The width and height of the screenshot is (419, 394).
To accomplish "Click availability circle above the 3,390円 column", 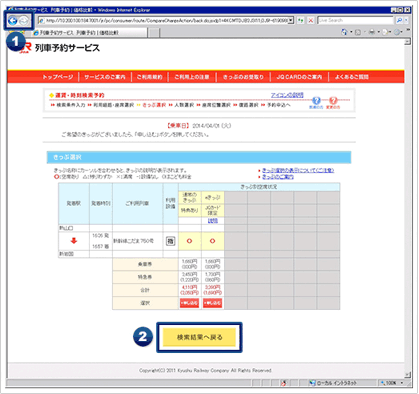I will 212,241.
